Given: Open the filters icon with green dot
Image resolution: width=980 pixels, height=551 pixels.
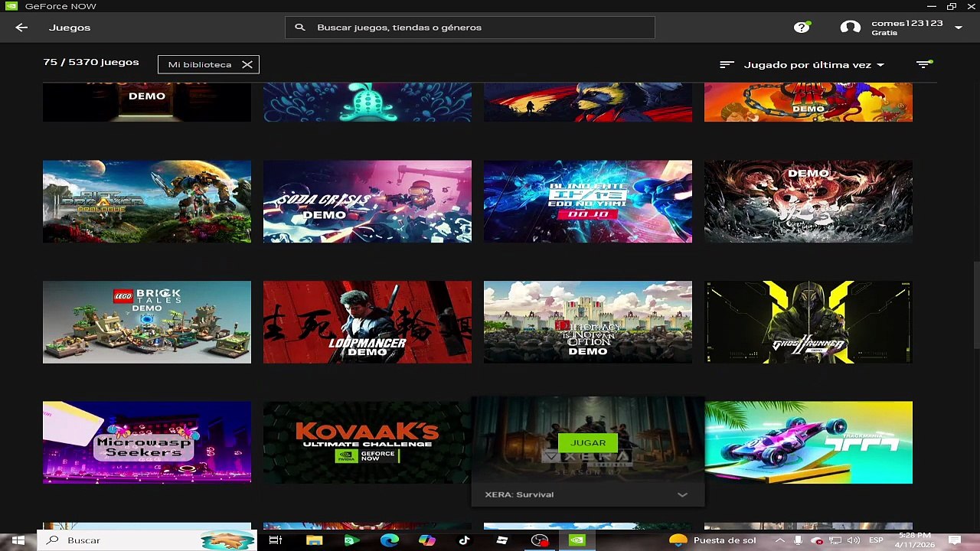Looking at the screenshot, I should point(924,64).
